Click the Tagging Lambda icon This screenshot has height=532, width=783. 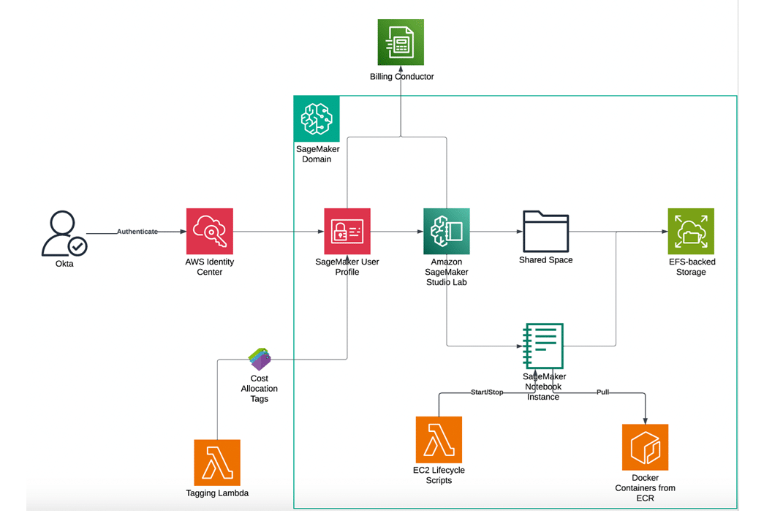(217, 462)
